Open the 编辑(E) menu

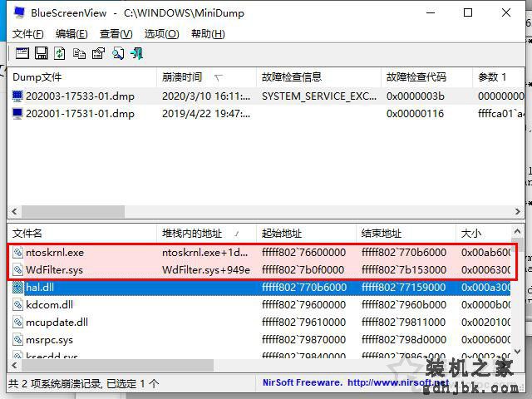(x=71, y=34)
